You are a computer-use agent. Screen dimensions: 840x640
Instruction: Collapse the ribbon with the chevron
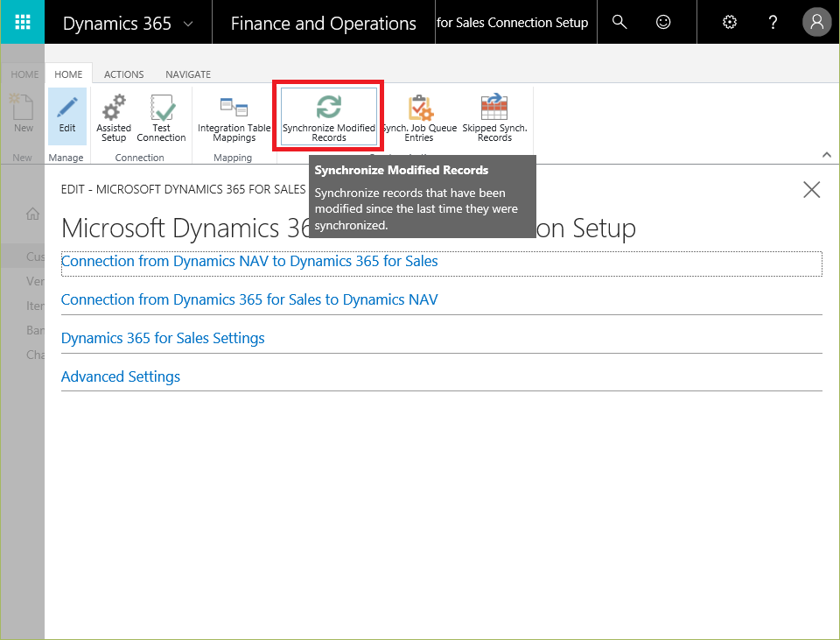[827, 155]
